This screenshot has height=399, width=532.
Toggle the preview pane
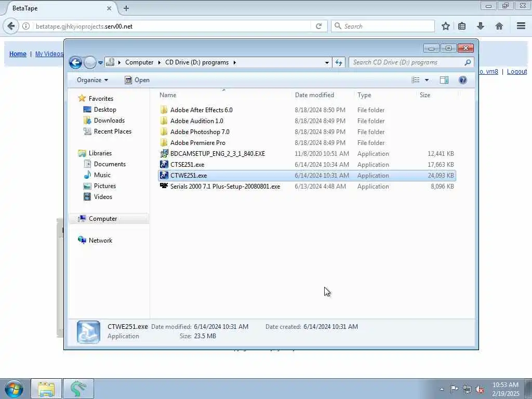click(444, 80)
